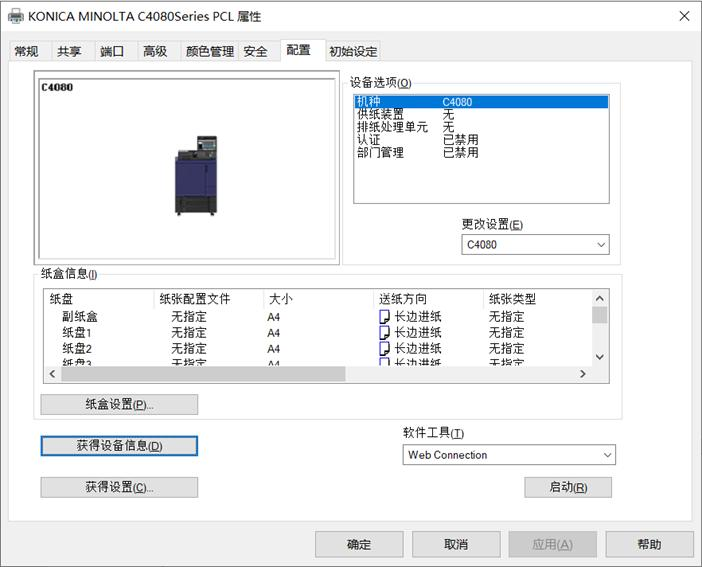Image resolution: width=702 pixels, height=567 pixels.
Task: Launch the tool with 启动(R)
Action: [568, 487]
